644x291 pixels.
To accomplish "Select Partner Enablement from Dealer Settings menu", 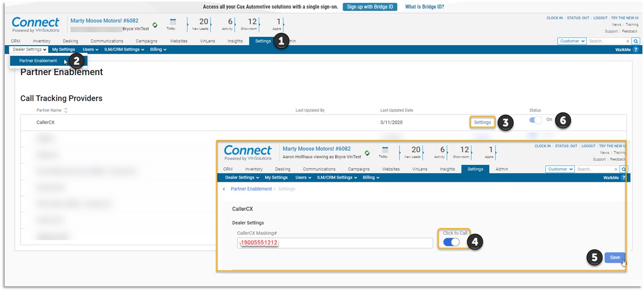I will [38, 60].
